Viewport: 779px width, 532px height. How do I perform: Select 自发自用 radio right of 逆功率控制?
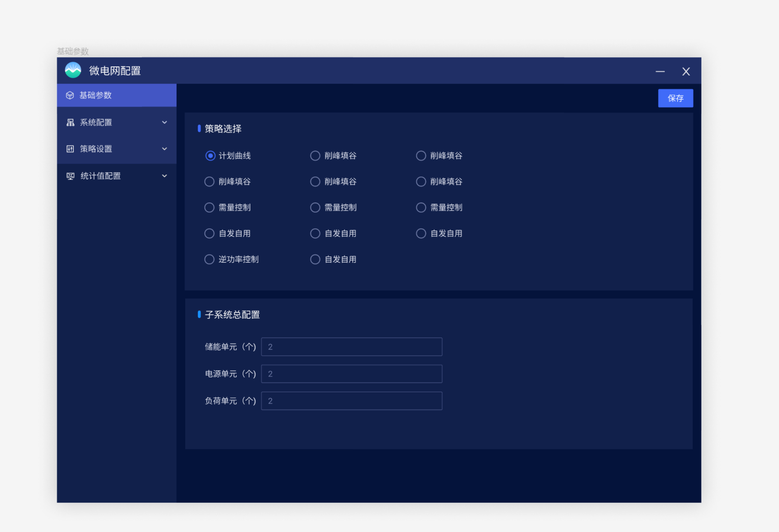pos(315,259)
